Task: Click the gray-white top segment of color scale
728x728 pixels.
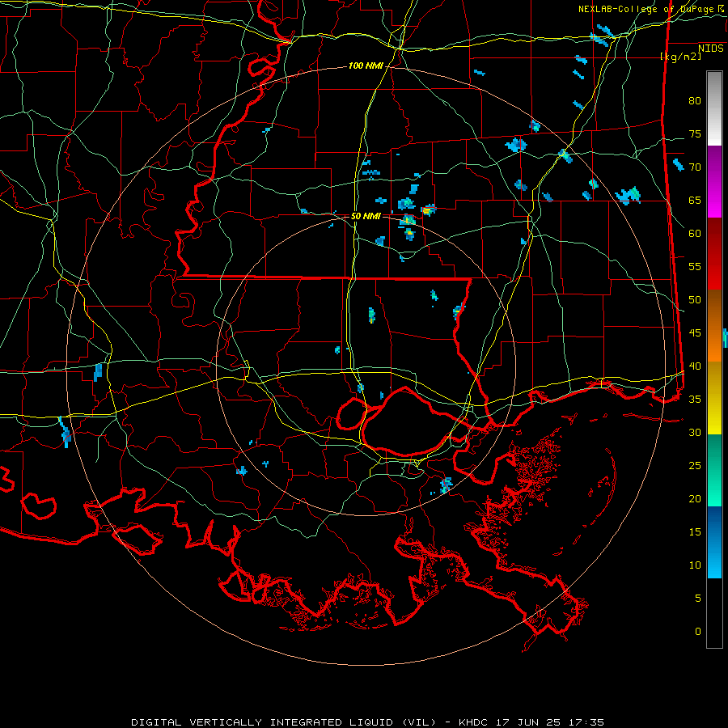Action: click(714, 108)
